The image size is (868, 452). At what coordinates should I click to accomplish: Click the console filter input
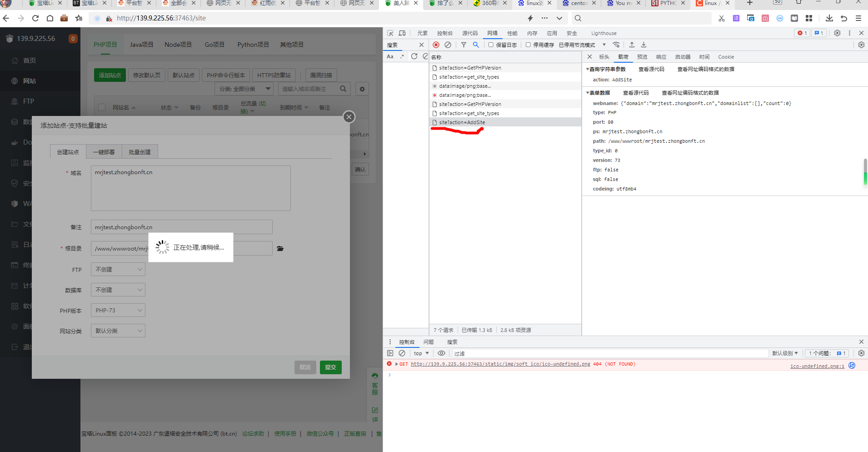610,353
